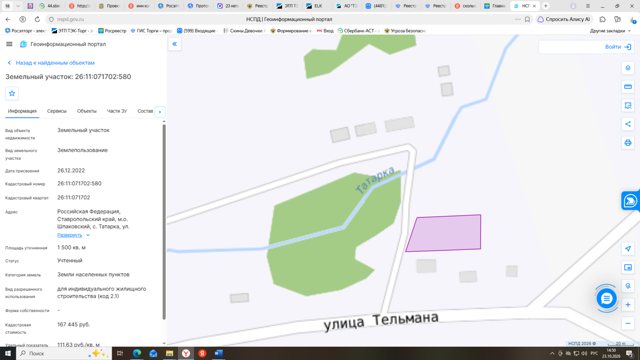
Task: Open the overview map window icon
Action: (628, 267)
